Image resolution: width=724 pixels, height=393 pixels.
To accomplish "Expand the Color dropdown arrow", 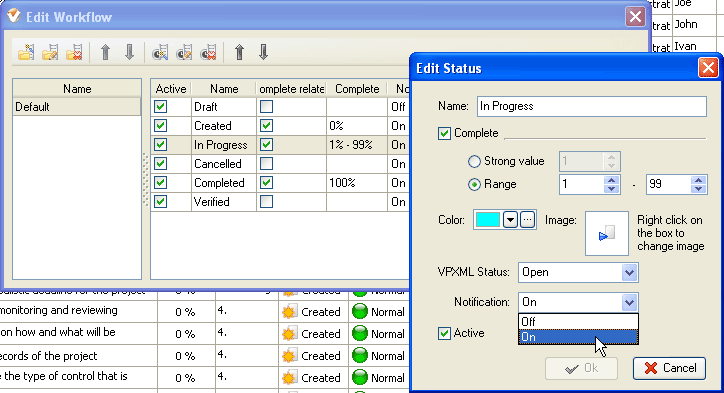I will pyautogui.click(x=510, y=220).
